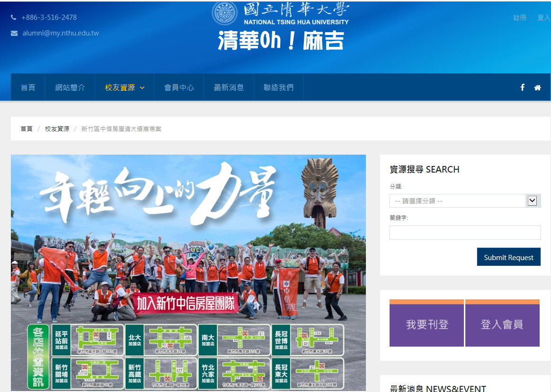Click the 註冊 link in header
The width and height of the screenshot is (551, 392).
click(x=520, y=17)
